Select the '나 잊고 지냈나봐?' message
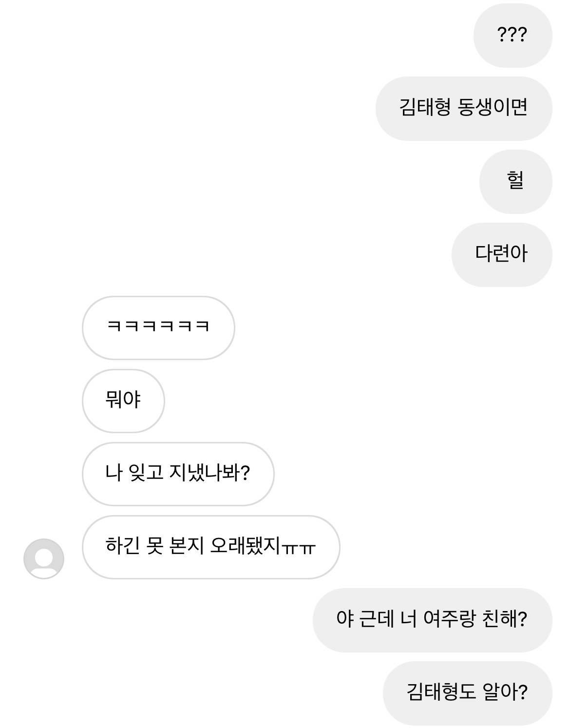The height and width of the screenshot is (728, 570). coord(178,474)
